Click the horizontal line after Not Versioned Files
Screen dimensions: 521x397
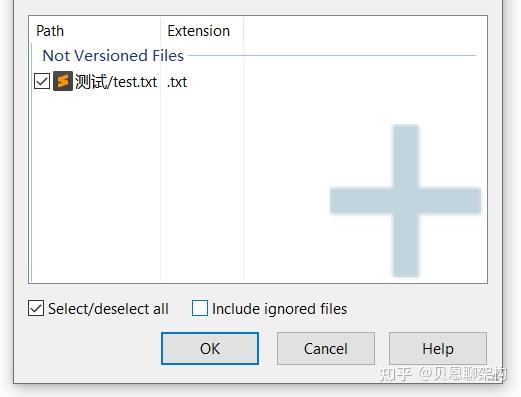[x=332, y=56]
